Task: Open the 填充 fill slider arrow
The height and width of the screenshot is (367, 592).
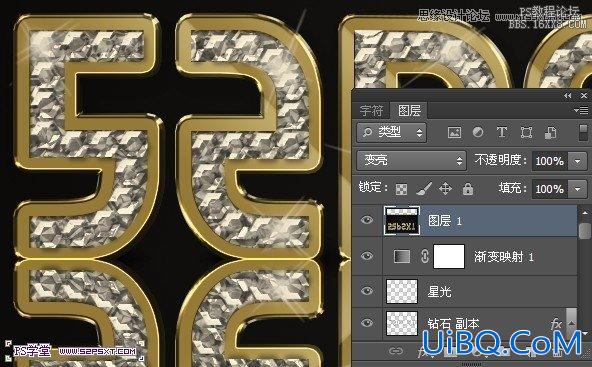Action: (578, 188)
